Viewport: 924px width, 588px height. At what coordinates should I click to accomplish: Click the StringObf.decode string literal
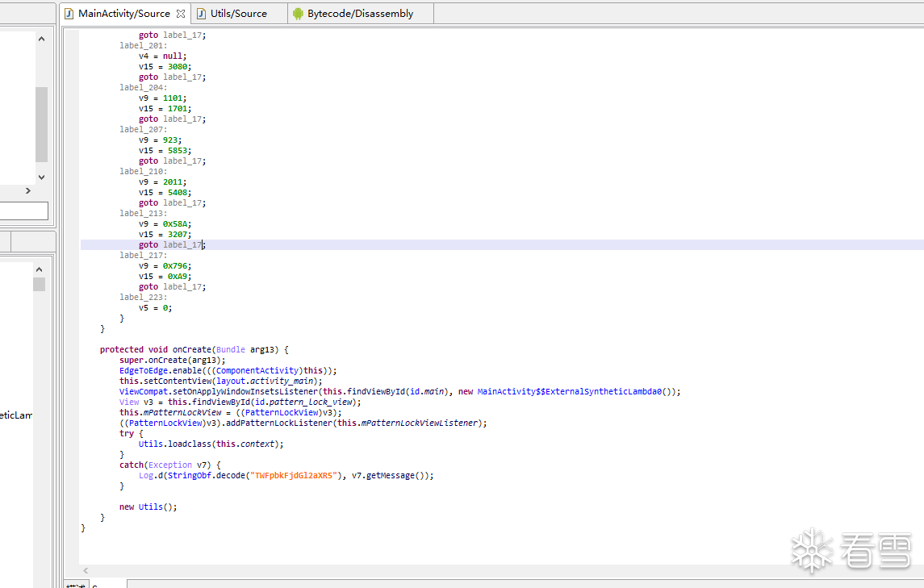pyautogui.click(x=295, y=475)
